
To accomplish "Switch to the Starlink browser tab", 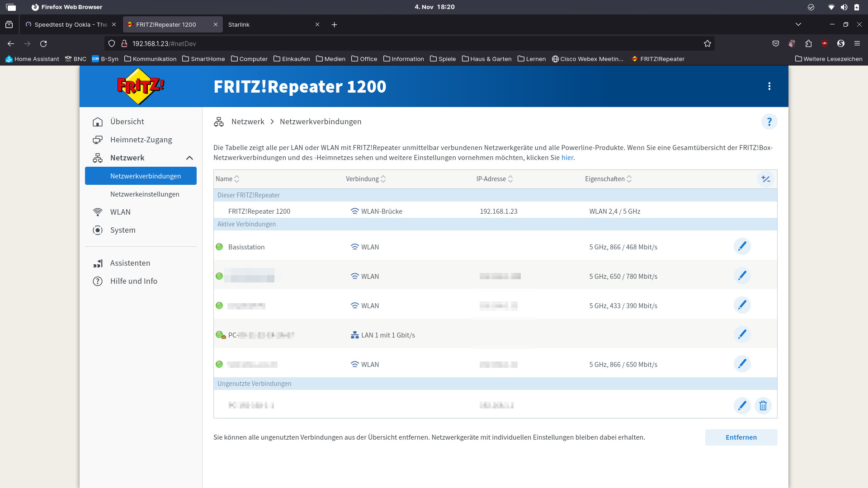I will [239, 24].
